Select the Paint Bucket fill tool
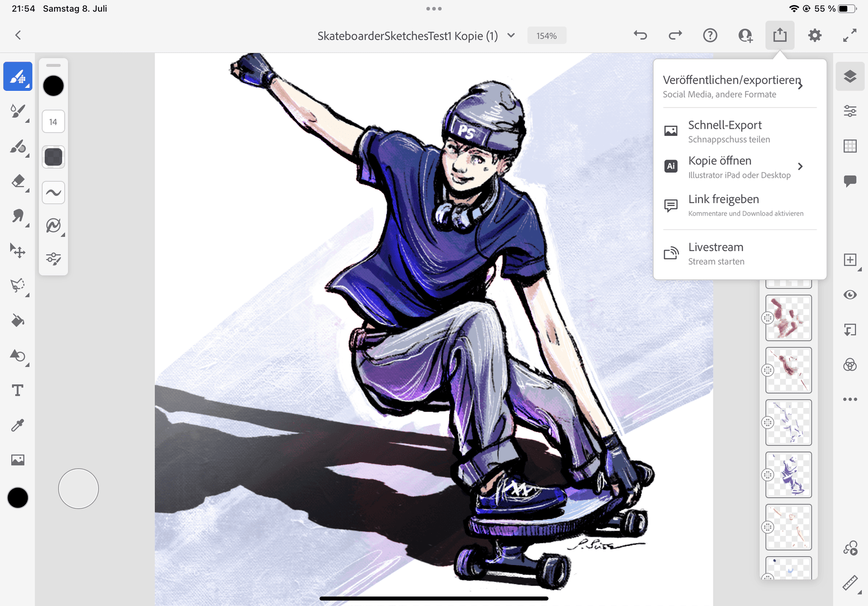Viewport: 868px width, 606px height. 18,321
